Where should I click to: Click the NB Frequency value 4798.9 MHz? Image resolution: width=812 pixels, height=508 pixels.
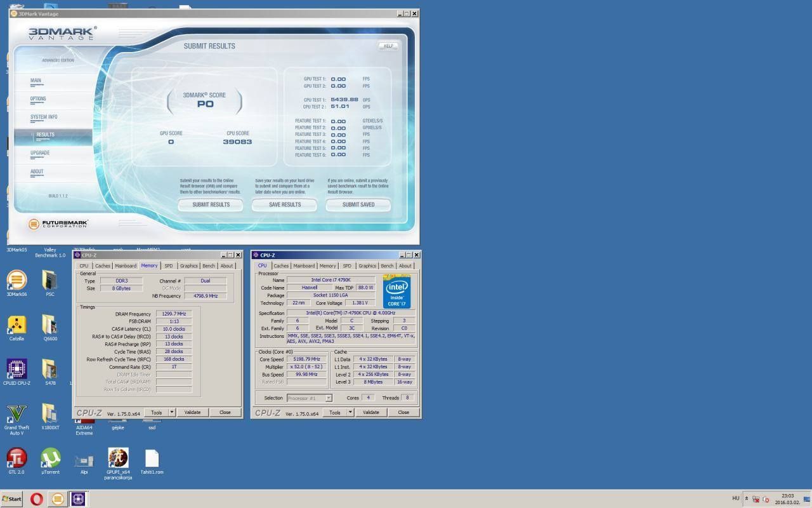click(206, 296)
